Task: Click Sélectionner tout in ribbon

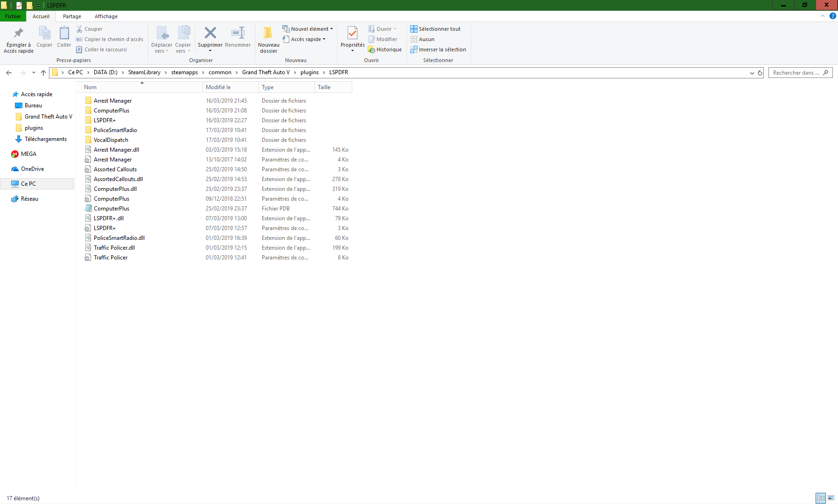Action: [x=435, y=29]
